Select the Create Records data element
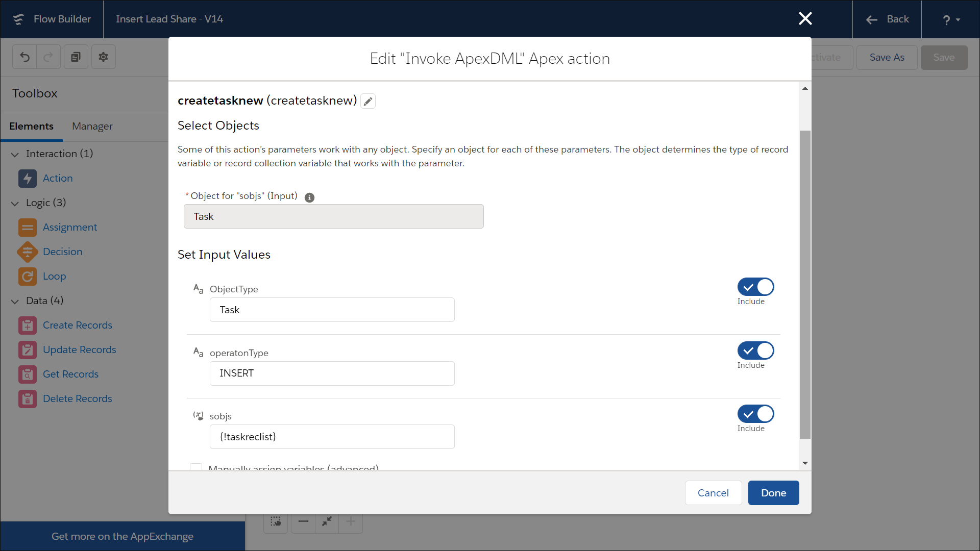 pyautogui.click(x=78, y=325)
